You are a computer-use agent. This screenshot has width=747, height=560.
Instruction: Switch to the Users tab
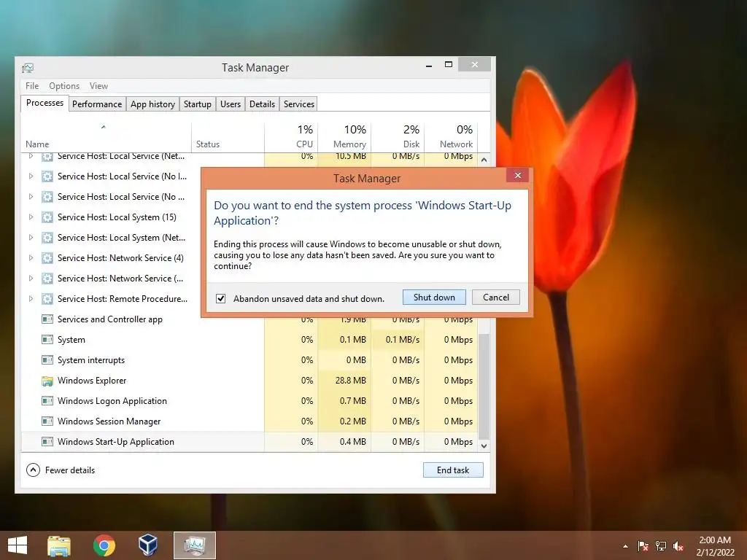[230, 104]
